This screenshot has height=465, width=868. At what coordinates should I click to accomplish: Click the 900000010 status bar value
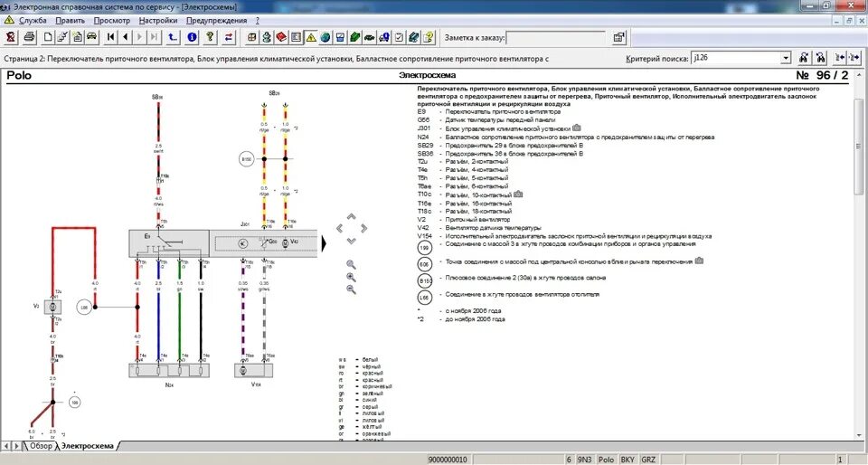[x=448, y=460]
